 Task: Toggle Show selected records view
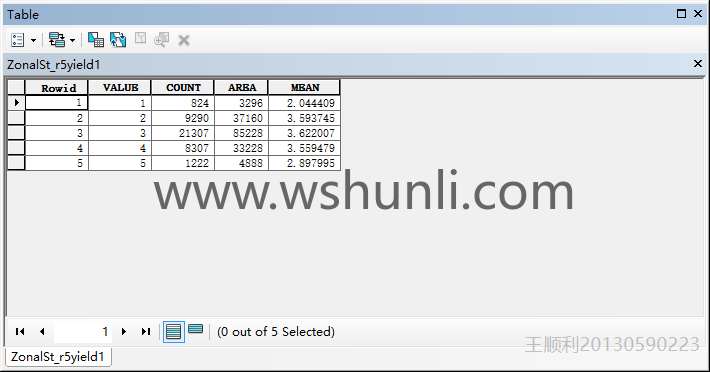(x=196, y=329)
